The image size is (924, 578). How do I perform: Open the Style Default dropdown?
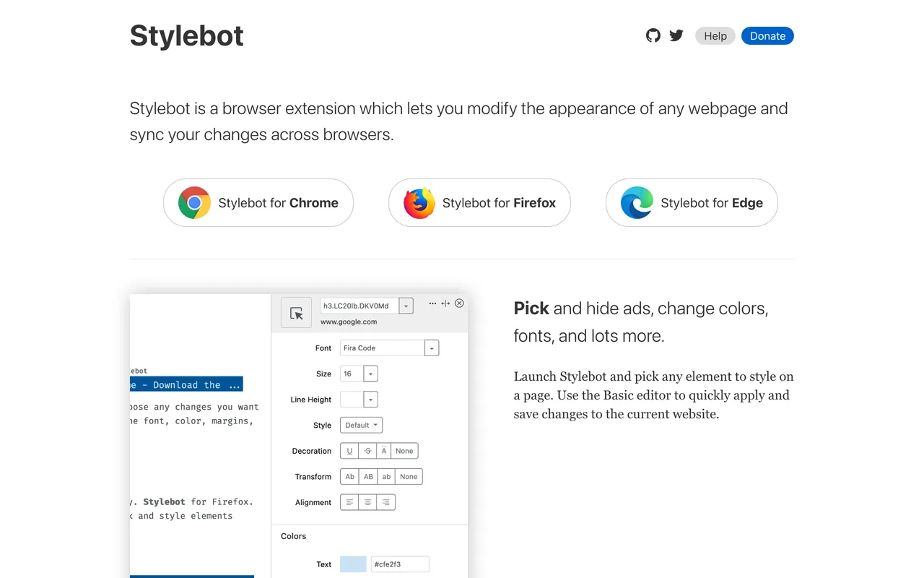pyautogui.click(x=361, y=425)
